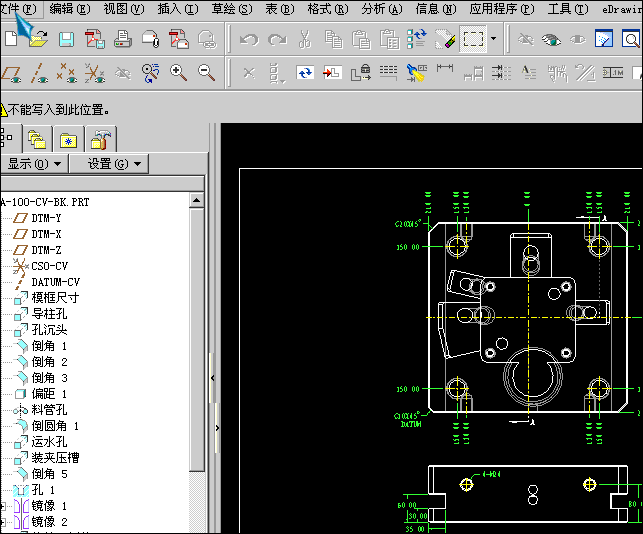Click the Paste Special icon
This screenshot has width=643, height=534.
click(389, 40)
